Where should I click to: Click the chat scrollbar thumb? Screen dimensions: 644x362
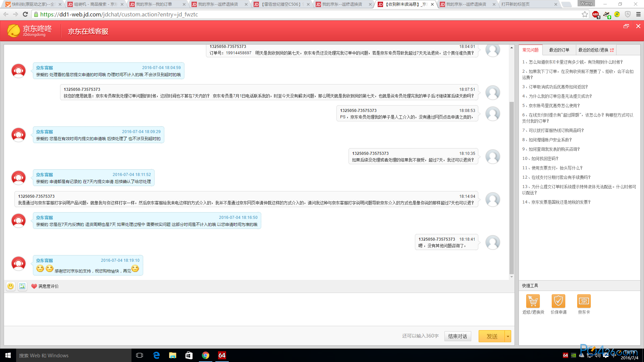pos(512,188)
